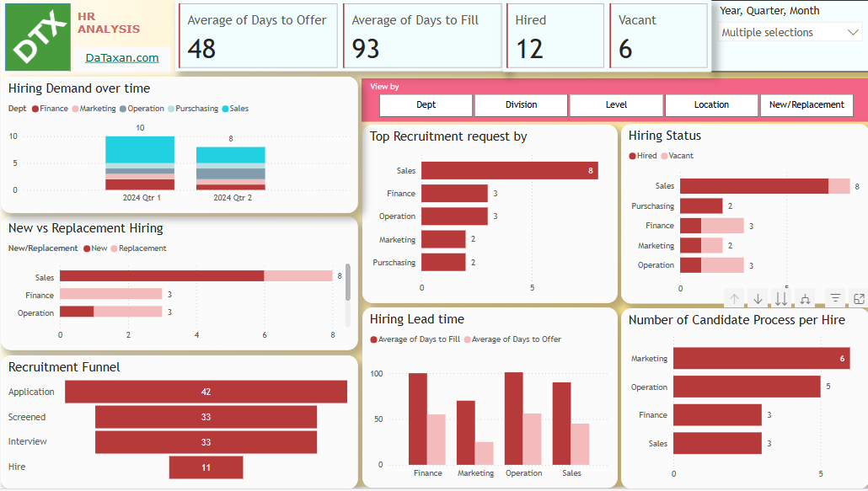Click the 'Hiring Demand over time' title
Screen dimensions: 868x491
(79, 88)
